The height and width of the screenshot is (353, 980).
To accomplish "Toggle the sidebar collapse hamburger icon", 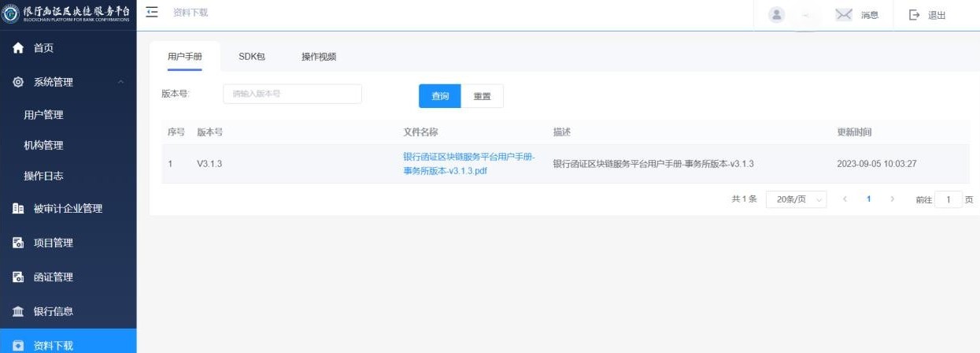I will (x=152, y=13).
